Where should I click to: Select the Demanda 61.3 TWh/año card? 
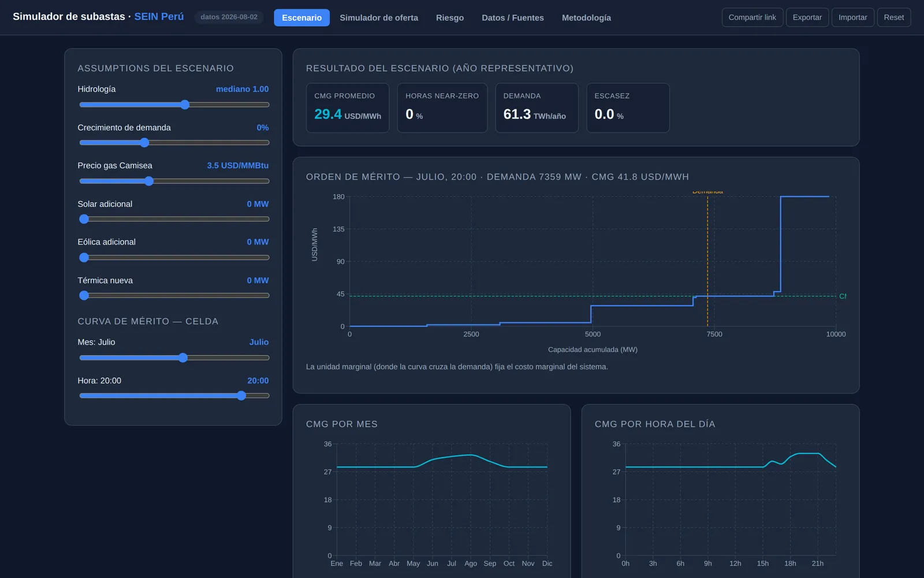pos(537,108)
